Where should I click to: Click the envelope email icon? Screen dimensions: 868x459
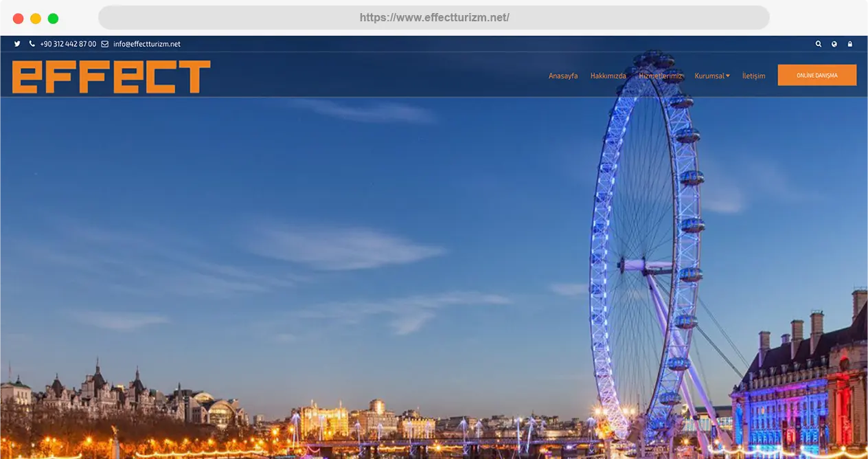point(105,44)
